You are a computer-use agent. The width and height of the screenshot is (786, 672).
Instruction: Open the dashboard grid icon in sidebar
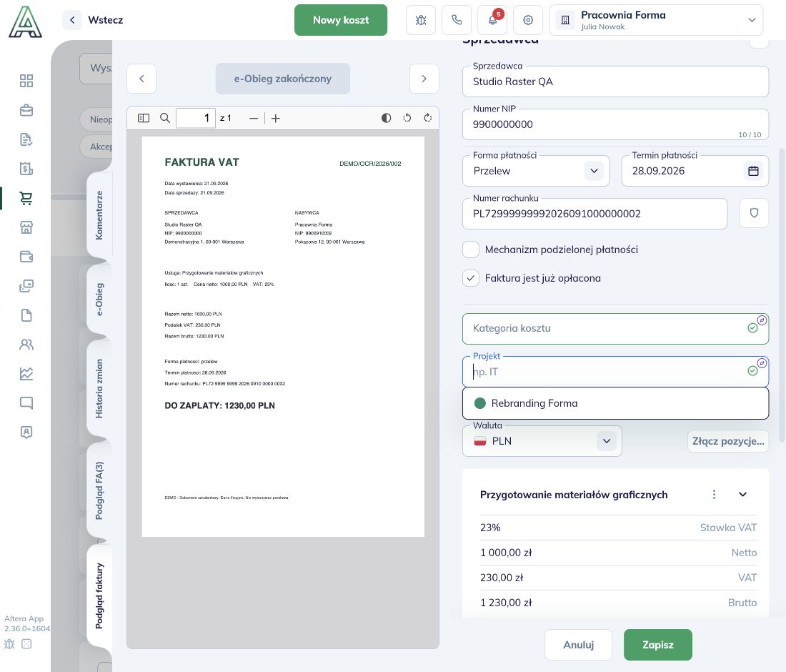(x=26, y=81)
